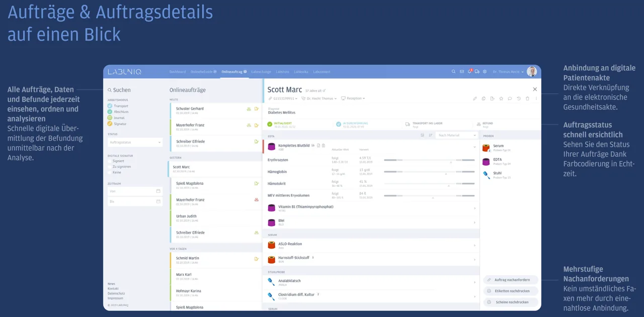Click the Scheine nachdrucken button

[x=511, y=302]
